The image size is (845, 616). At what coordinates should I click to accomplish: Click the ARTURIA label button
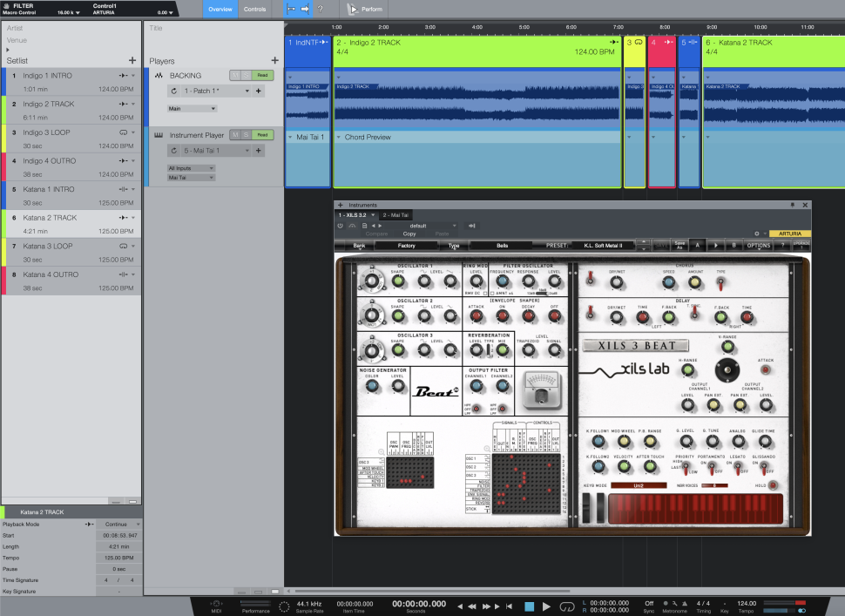click(x=789, y=234)
